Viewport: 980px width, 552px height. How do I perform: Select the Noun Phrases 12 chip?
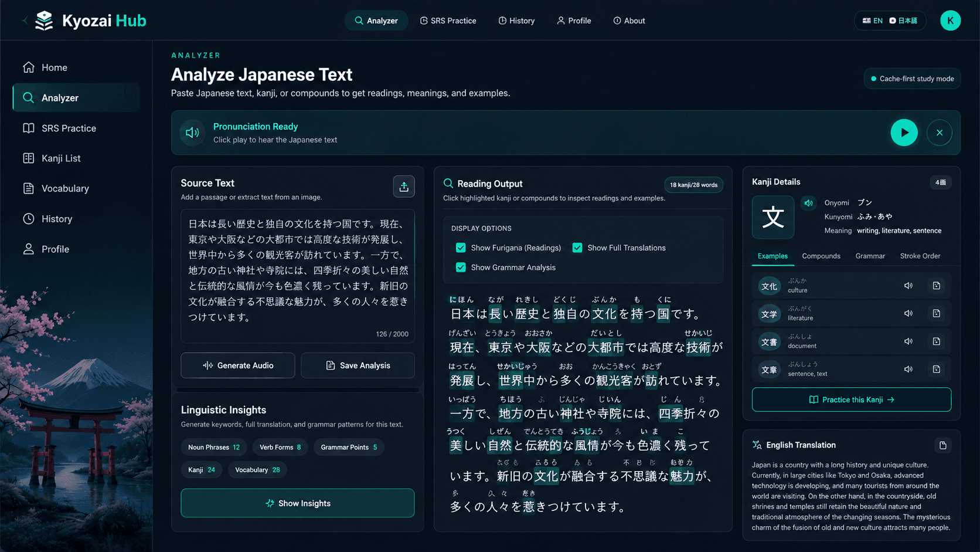point(213,447)
